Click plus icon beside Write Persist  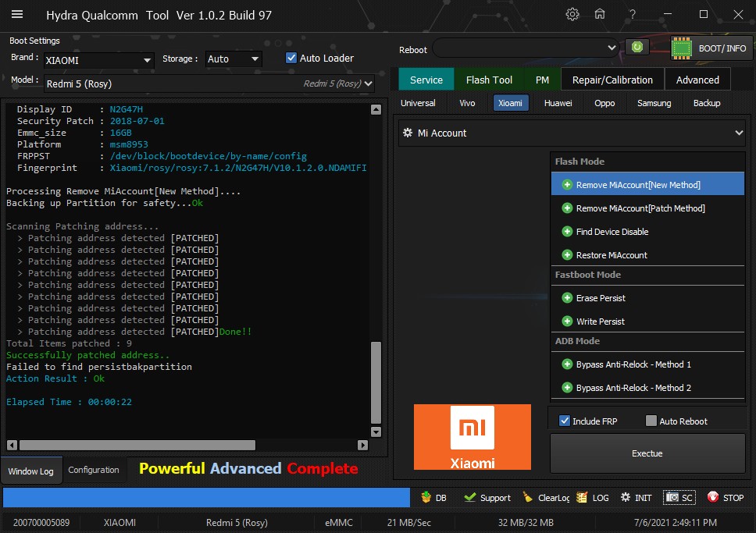click(x=567, y=321)
